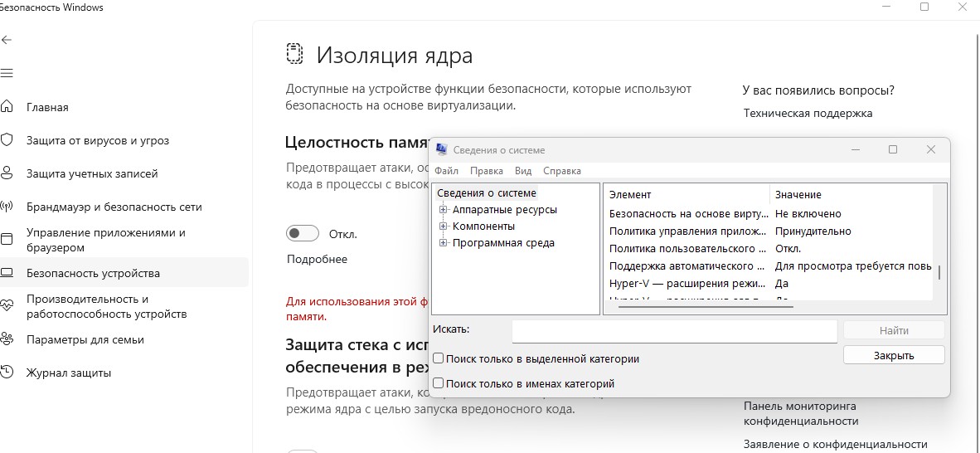Open the Подробнее link under memory integrity

tap(317, 259)
